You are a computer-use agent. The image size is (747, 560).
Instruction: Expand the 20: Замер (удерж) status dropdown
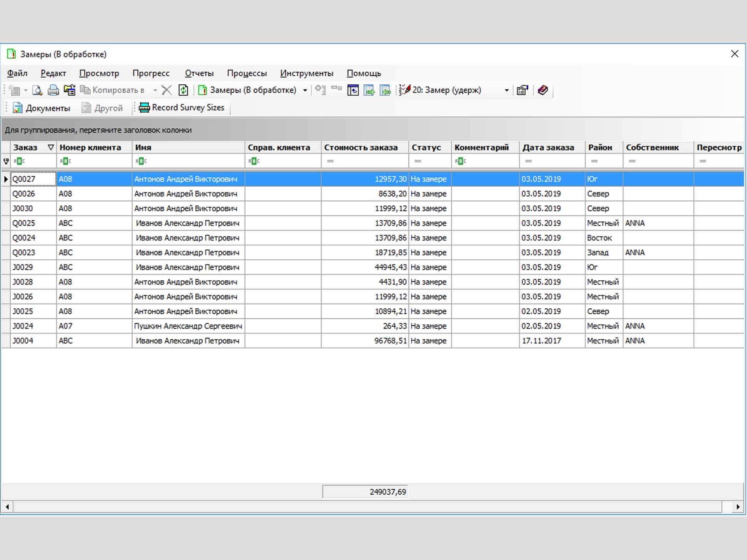coord(507,90)
